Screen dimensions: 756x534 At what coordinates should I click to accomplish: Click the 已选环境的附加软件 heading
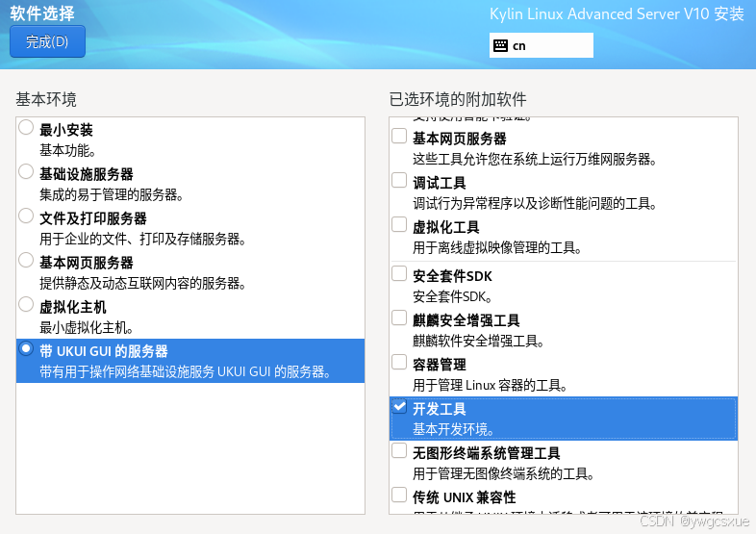coord(458,99)
